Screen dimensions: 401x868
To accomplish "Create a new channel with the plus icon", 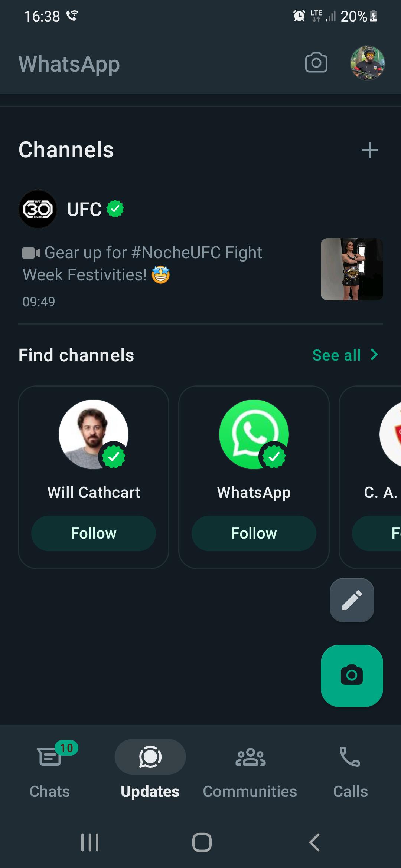I will click(x=369, y=151).
